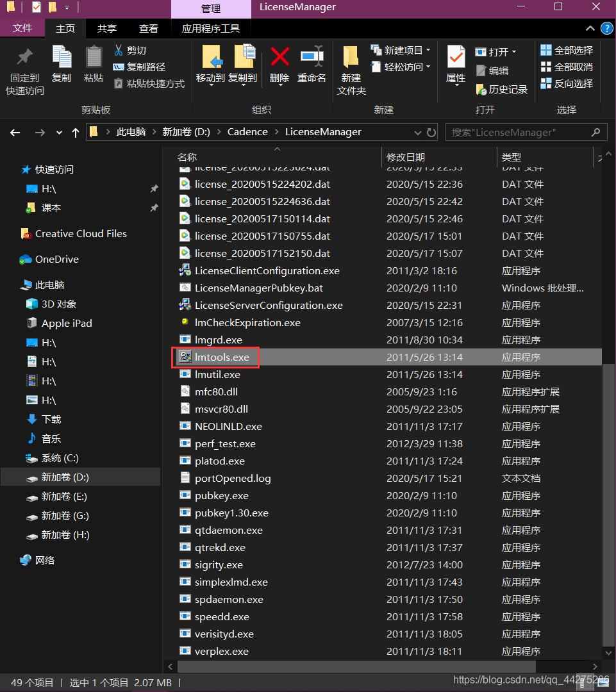Click Select None (全部取消)

(567, 67)
